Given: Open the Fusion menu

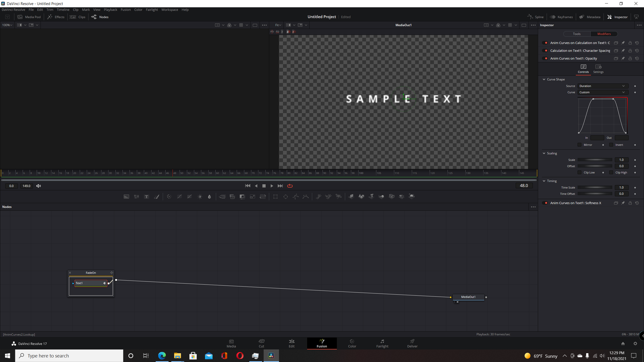Looking at the screenshot, I should [126, 10].
